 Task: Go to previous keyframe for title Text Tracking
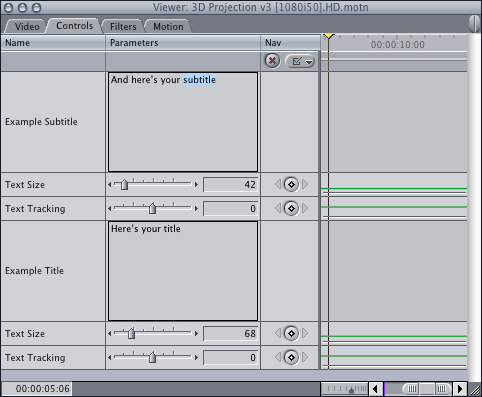coord(278,357)
